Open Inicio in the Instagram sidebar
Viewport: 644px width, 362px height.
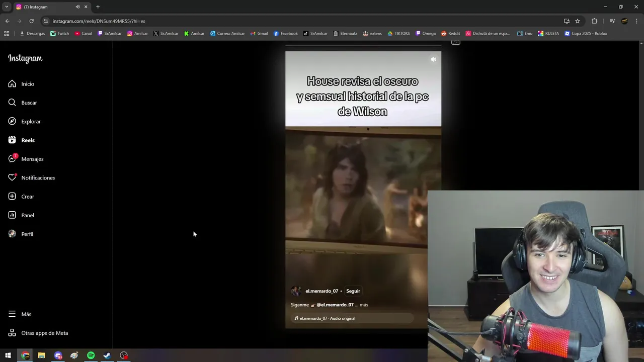[x=21, y=84]
